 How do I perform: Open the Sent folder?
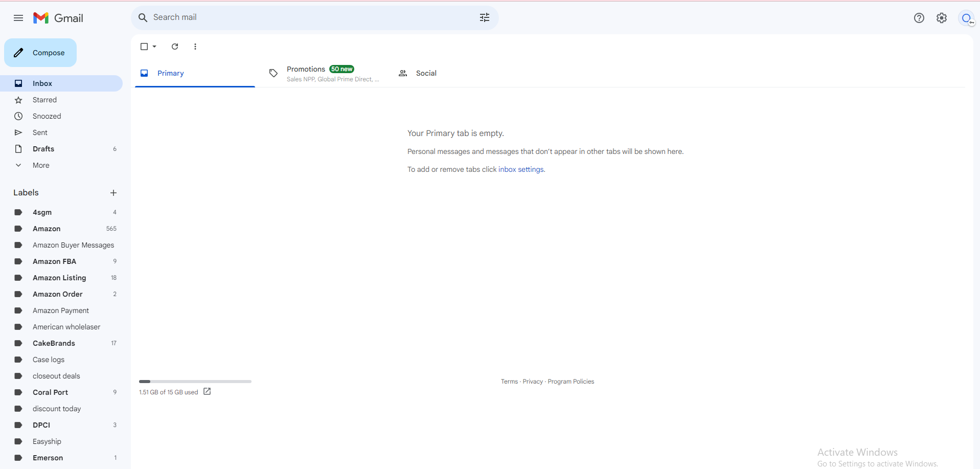point(61,132)
